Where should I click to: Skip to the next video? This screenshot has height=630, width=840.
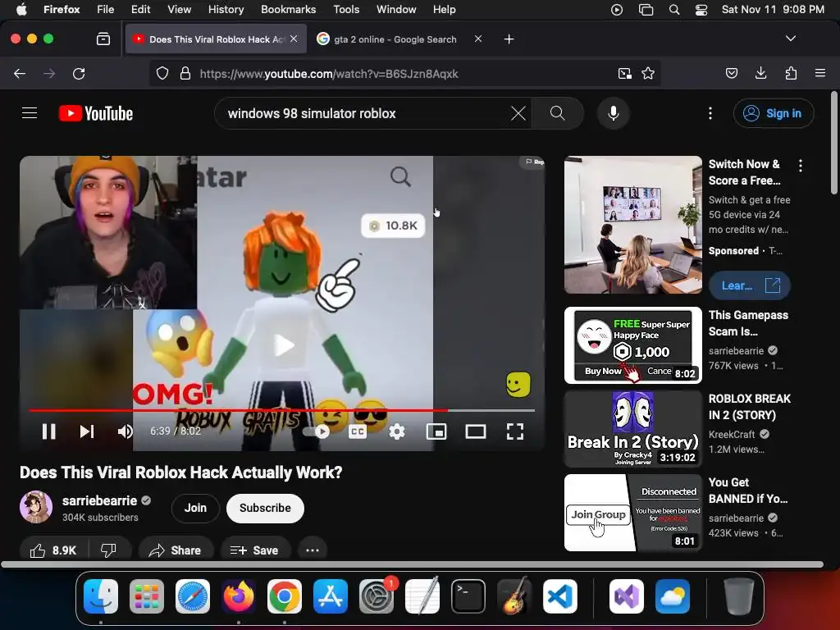pyautogui.click(x=87, y=431)
